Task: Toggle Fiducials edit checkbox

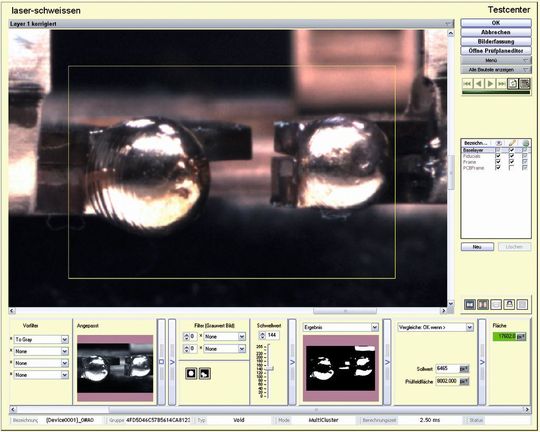Action: (511, 156)
